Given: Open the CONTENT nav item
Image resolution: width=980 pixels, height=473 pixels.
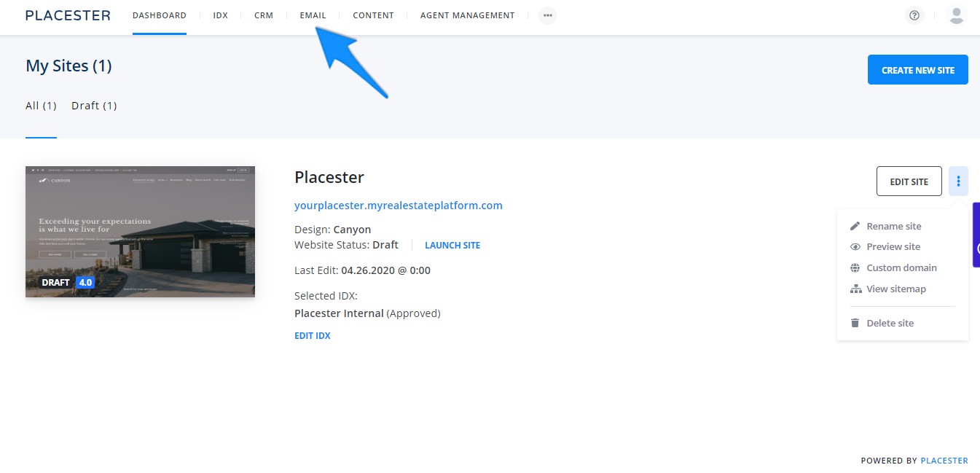Looking at the screenshot, I should pyautogui.click(x=373, y=15).
